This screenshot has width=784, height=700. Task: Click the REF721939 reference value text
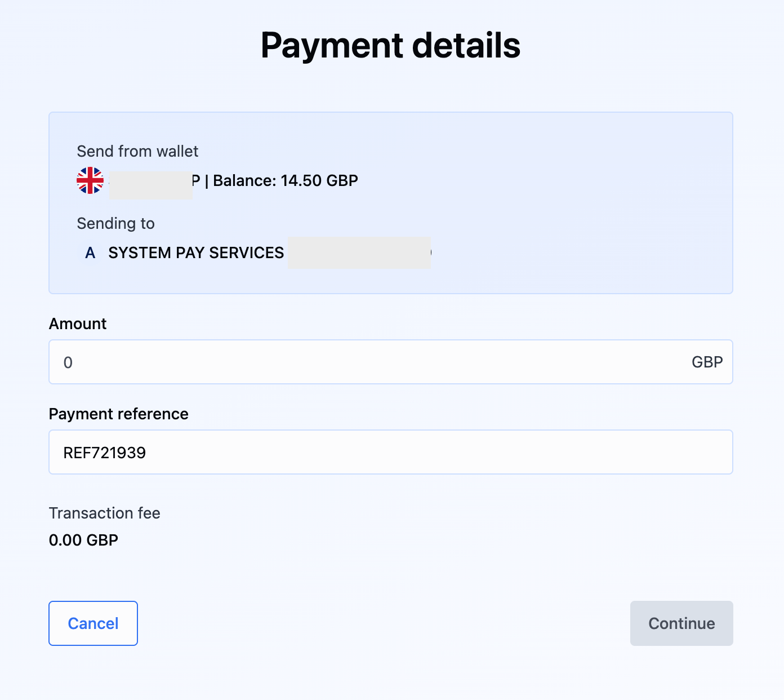(105, 453)
